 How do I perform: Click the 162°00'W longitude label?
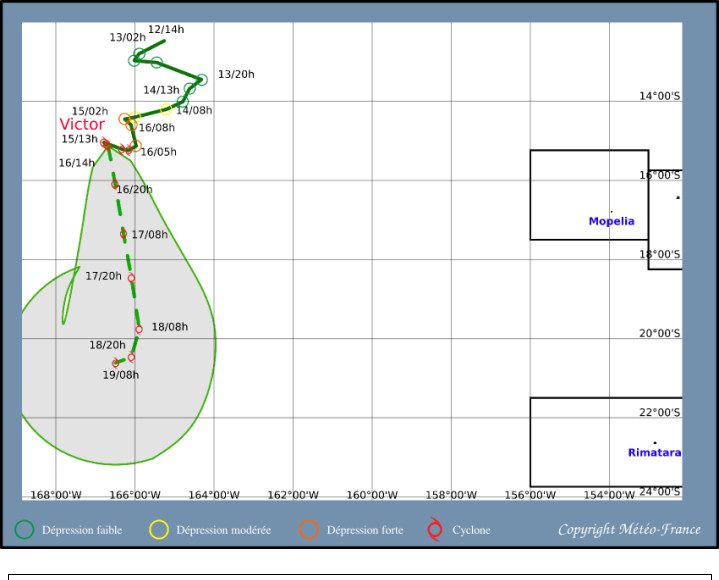tap(293, 495)
